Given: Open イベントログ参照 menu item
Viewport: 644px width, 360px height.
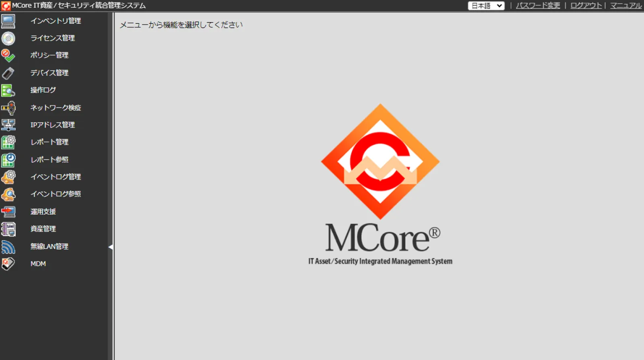Looking at the screenshot, I should (x=56, y=194).
